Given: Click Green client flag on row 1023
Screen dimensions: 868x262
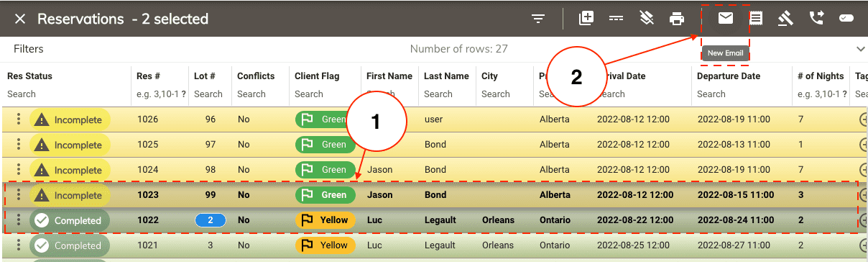Looking at the screenshot, I should click(x=325, y=195).
